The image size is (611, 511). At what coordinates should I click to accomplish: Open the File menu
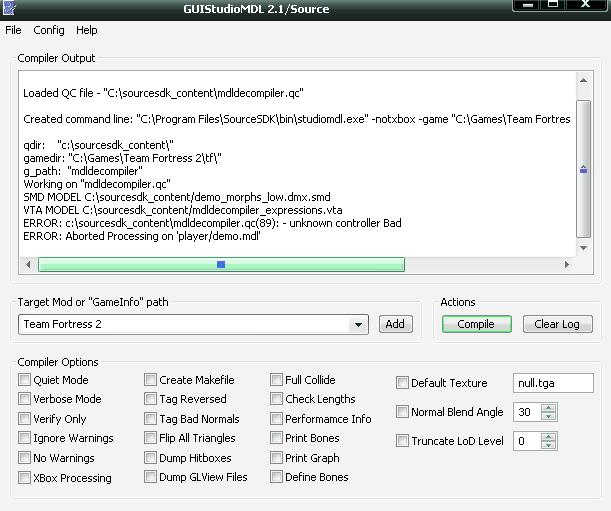tap(13, 31)
